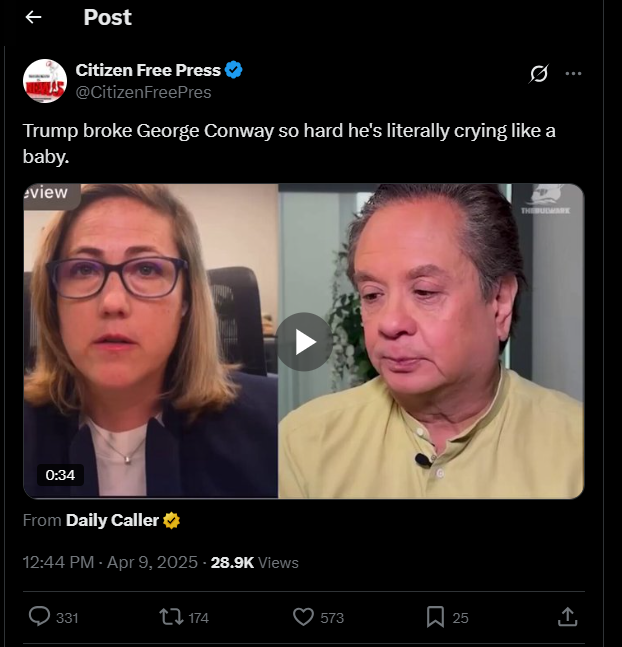Image resolution: width=622 pixels, height=647 pixels.
Task: Repost using the retweet arrows icon
Action: [172, 617]
